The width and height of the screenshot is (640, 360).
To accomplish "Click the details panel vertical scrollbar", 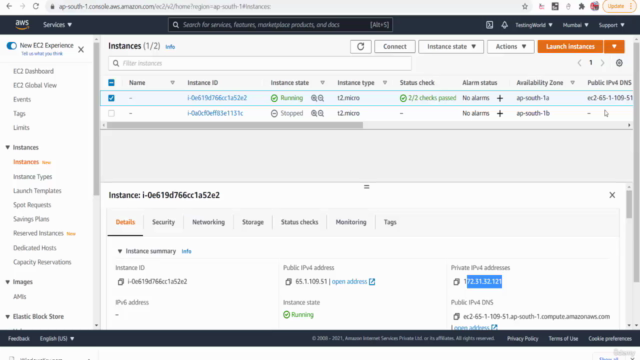I will [x=629, y=204].
